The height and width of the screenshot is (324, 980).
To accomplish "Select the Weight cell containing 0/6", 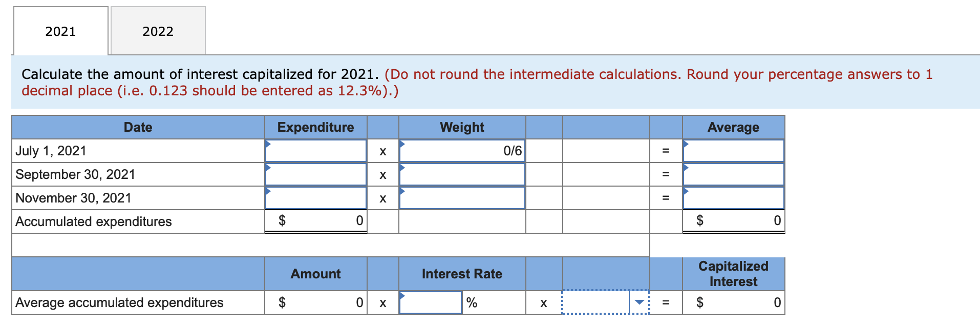I will [461, 151].
